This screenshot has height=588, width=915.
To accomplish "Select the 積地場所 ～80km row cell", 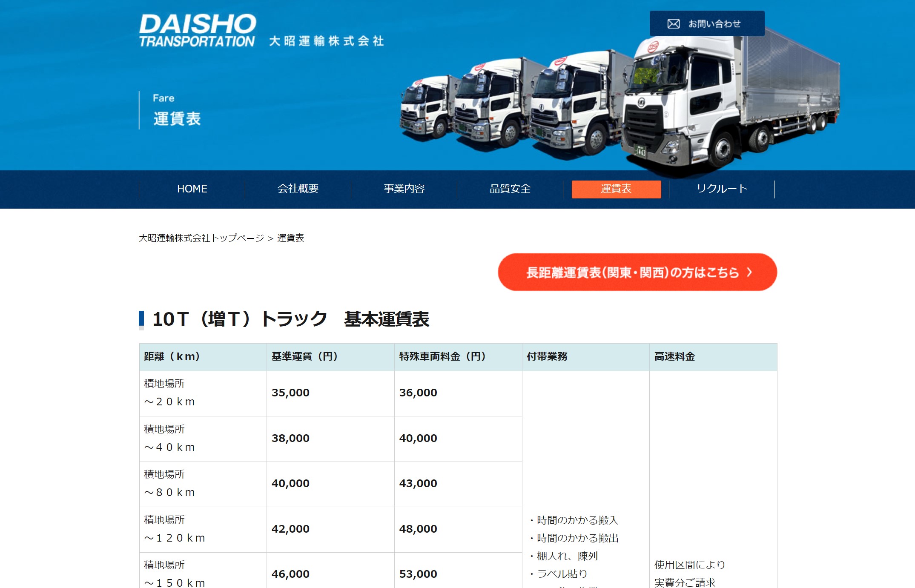I will point(203,484).
